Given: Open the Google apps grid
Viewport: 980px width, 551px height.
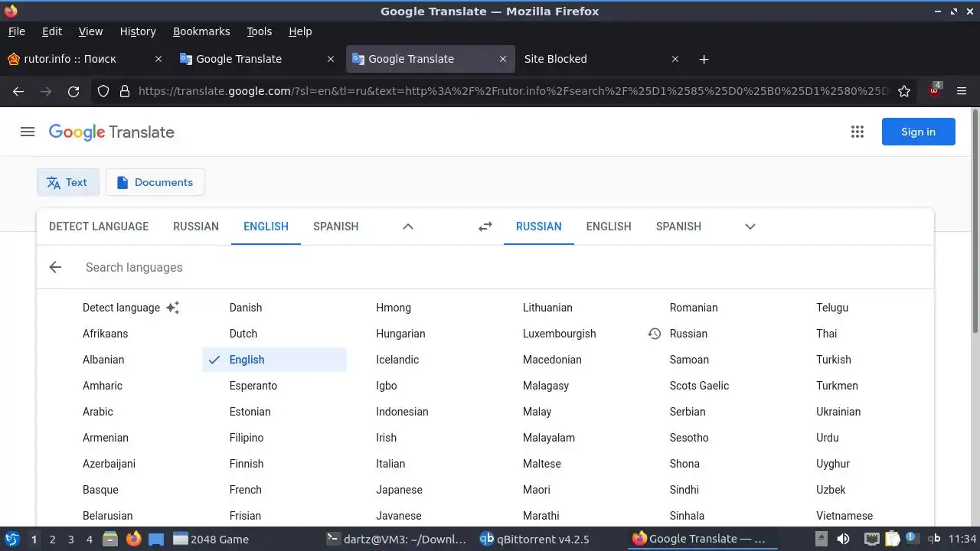Looking at the screenshot, I should coord(857,132).
